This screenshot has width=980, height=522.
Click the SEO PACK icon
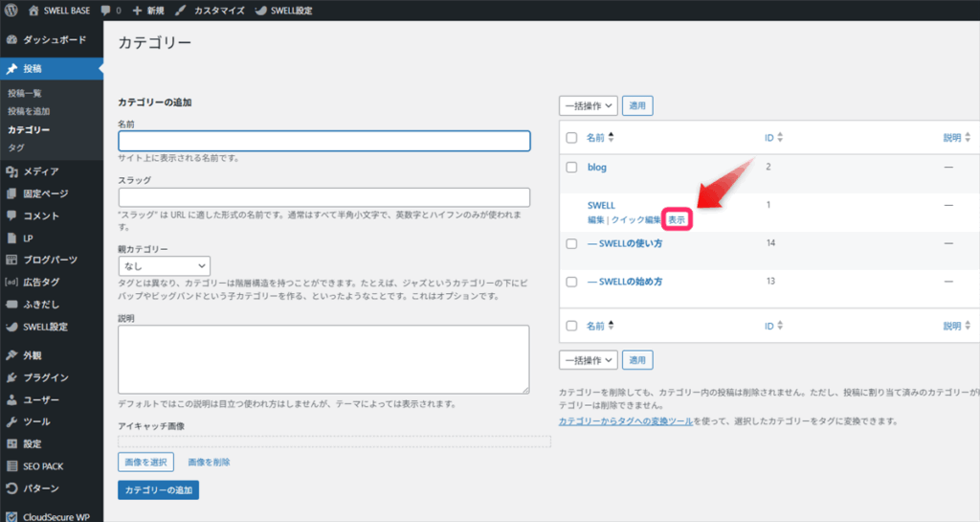(11, 466)
